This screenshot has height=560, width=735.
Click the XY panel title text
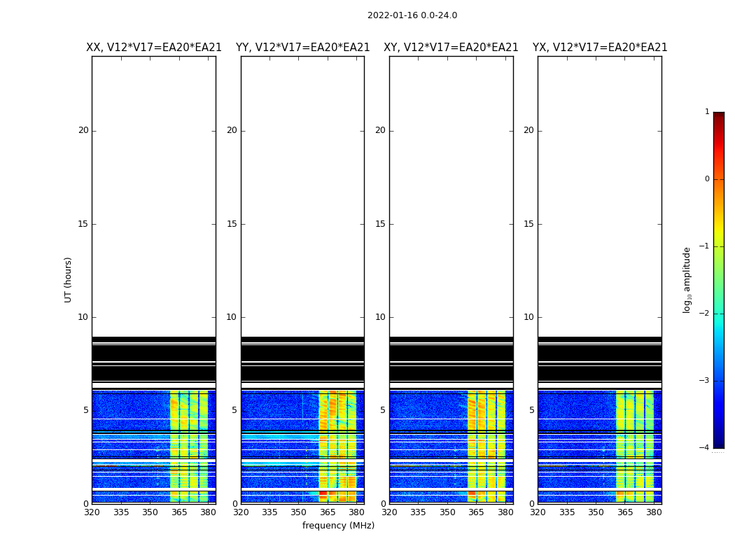(x=451, y=48)
